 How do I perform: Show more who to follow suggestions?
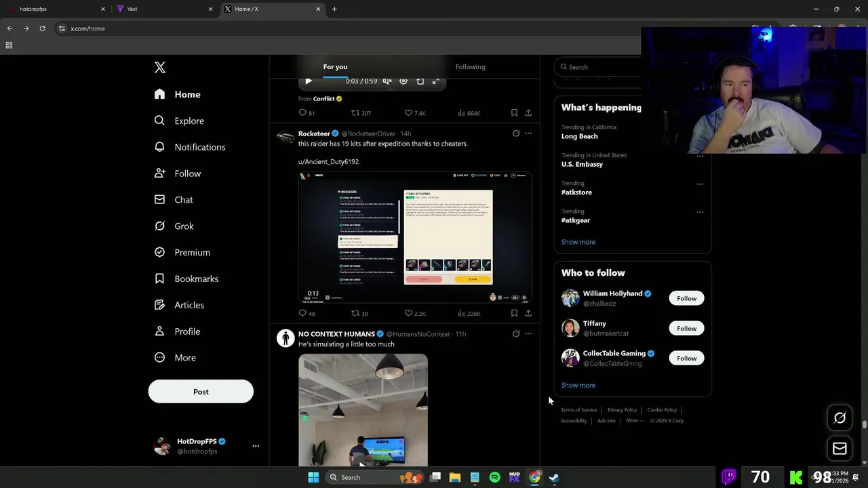[x=578, y=385]
